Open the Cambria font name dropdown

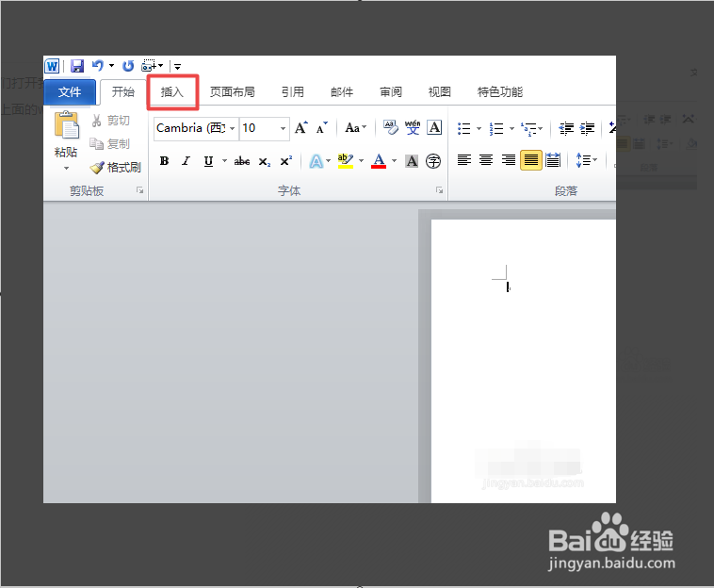[x=233, y=128]
